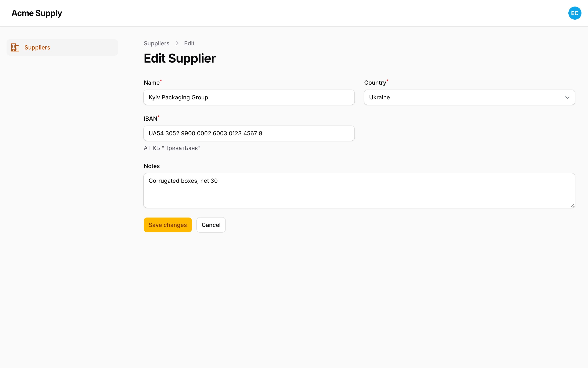
Task: Click the Edit Supplier page heading
Action: tap(179, 58)
